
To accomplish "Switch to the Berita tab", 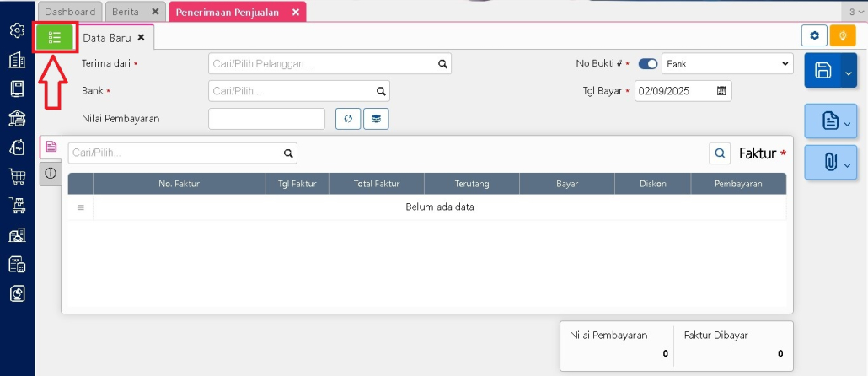I will coord(126,12).
